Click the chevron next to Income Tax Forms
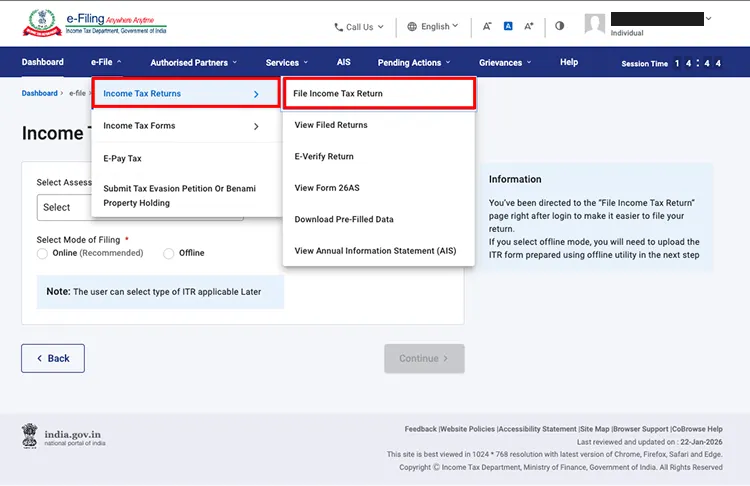 tap(256, 126)
